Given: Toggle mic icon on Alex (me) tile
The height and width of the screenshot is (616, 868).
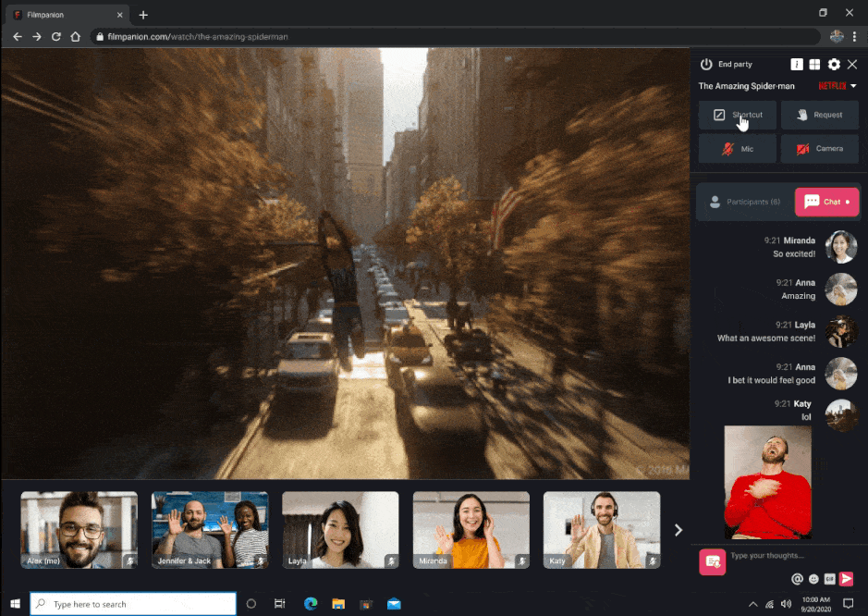Looking at the screenshot, I should pos(130,561).
